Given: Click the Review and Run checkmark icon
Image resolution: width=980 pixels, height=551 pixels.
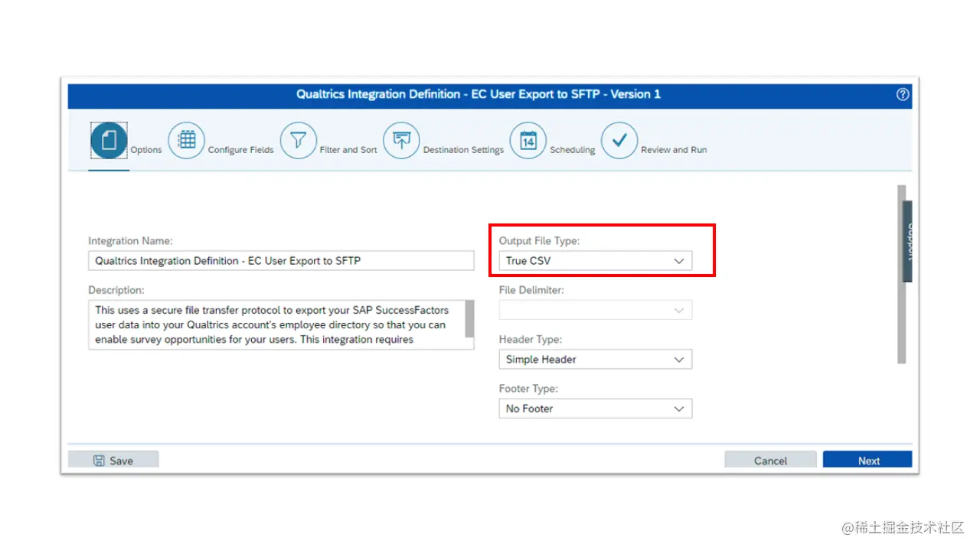Looking at the screenshot, I should [619, 141].
